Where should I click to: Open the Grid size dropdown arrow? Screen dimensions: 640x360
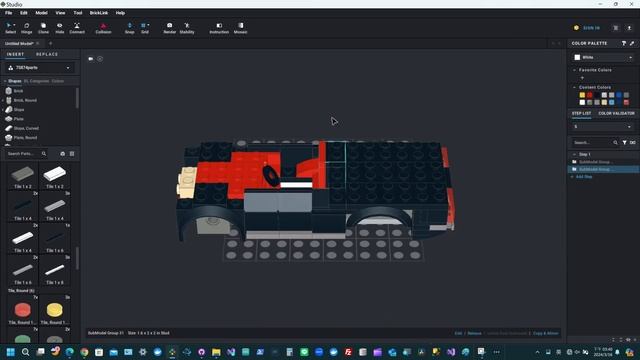(x=148, y=25)
